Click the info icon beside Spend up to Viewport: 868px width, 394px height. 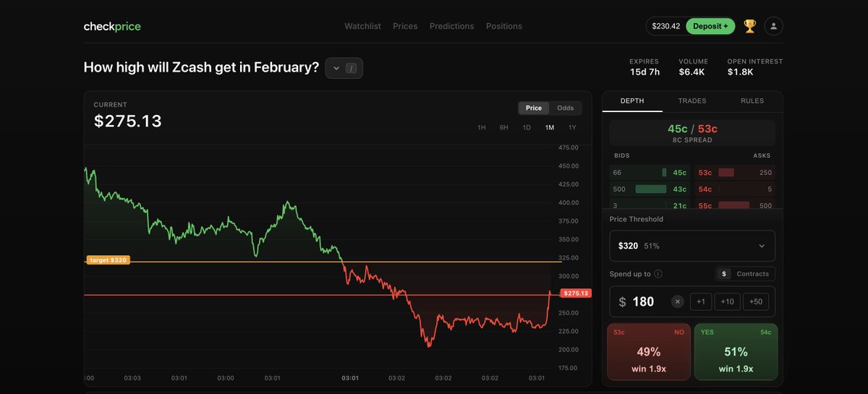click(658, 274)
